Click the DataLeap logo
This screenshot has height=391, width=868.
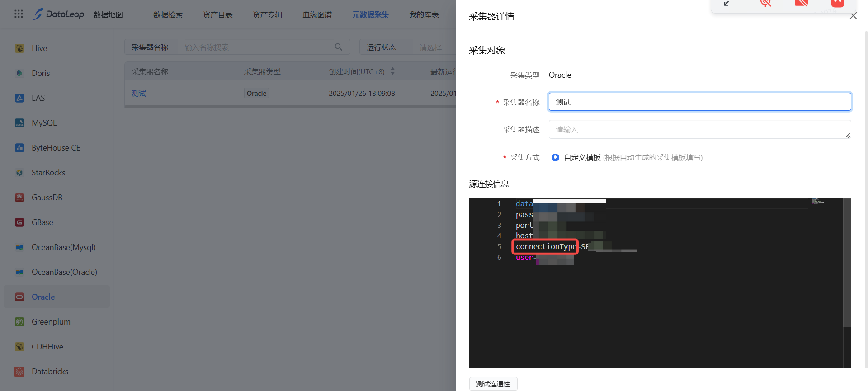[x=59, y=14]
